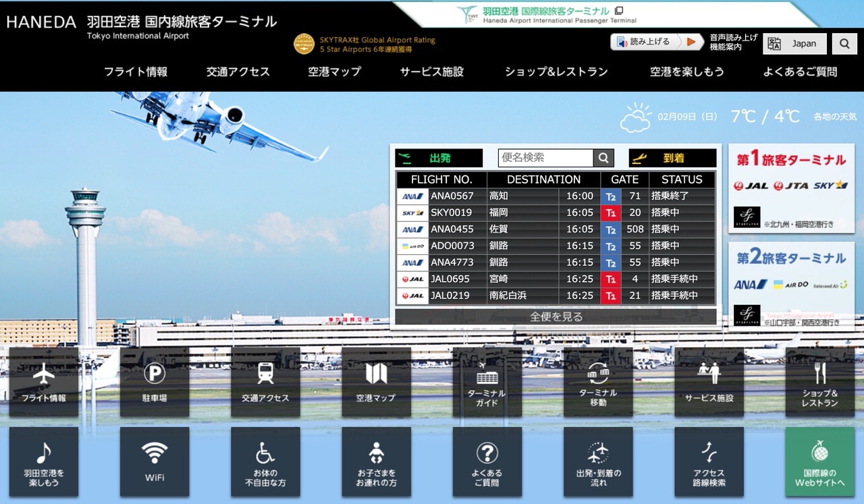Click the flight search magnifier button
Image resolution: width=864 pixels, height=504 pixels.
point(603,158)
